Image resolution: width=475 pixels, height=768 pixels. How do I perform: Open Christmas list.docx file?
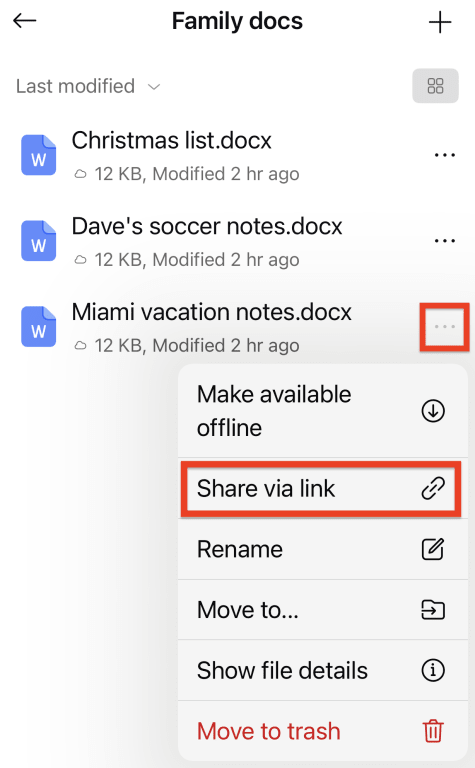coord(171,141)
